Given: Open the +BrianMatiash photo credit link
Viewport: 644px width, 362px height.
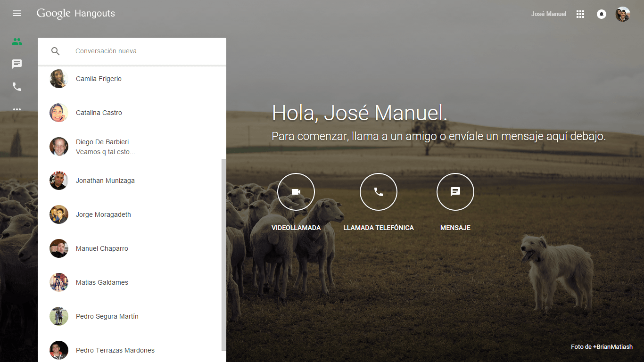Looking at the screenshot, I should coord(613,347).
